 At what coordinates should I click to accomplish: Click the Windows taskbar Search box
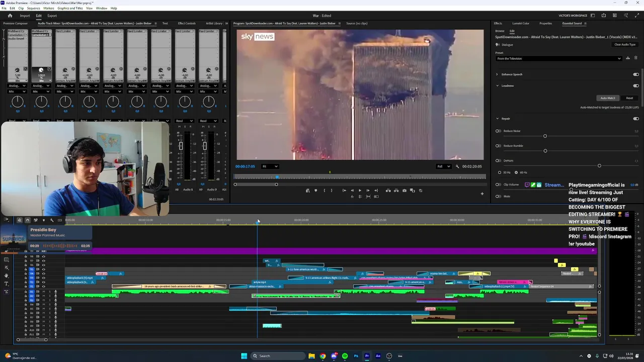click(278, 356)
